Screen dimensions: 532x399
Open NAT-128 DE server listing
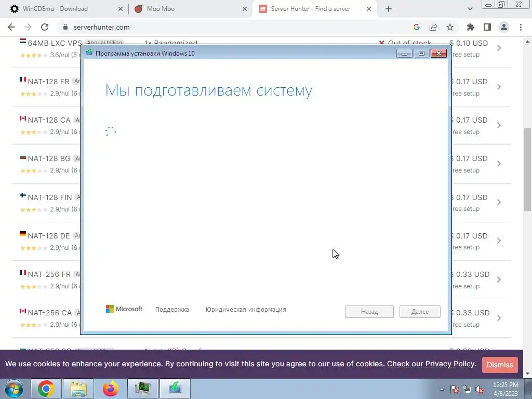tap(49, 236)
